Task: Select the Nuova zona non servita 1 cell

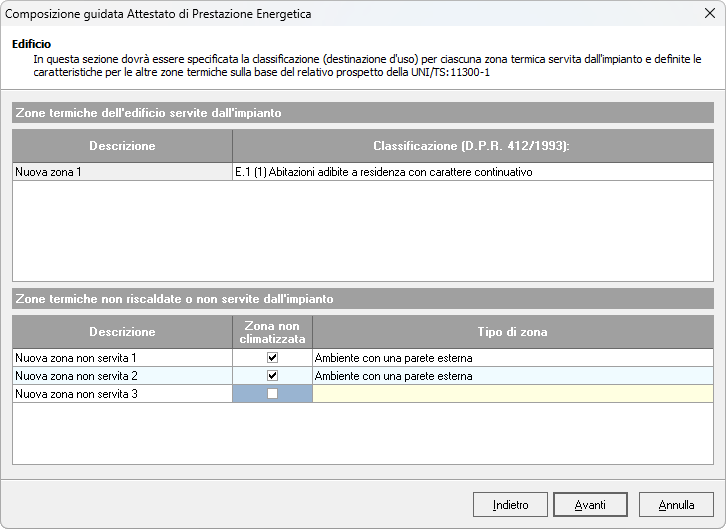Action: point(122,357)
